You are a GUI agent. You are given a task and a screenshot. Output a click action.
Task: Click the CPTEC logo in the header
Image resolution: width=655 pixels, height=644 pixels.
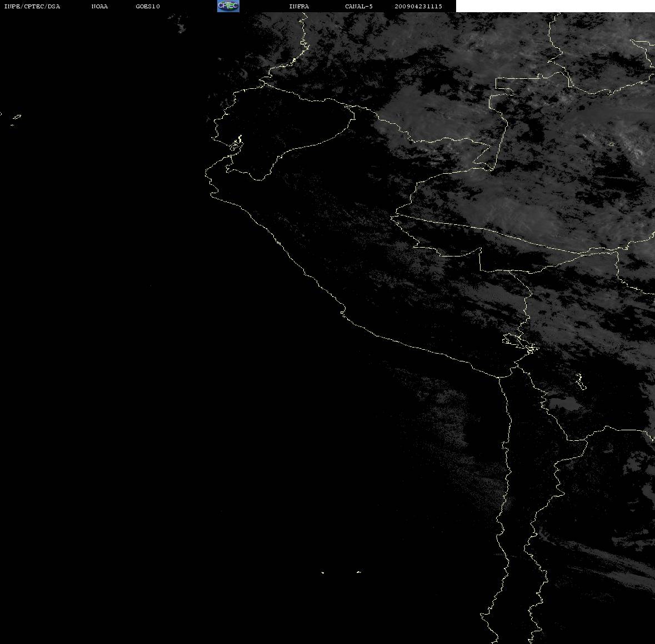tap(228, 6)
